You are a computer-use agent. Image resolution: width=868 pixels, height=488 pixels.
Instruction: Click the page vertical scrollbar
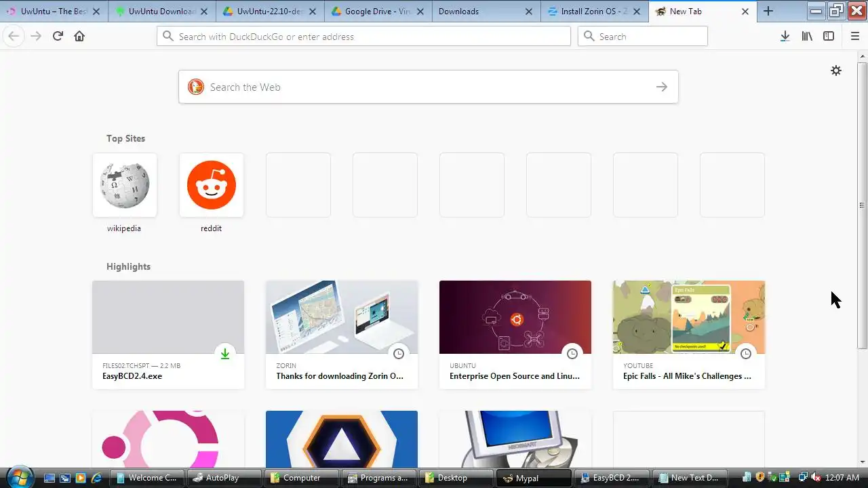coord(862,205)
